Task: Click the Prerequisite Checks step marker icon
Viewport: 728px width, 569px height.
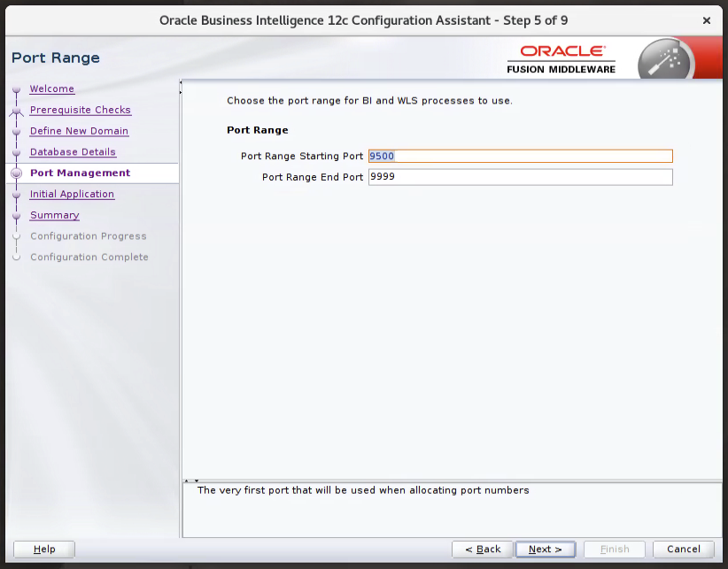Action: (x=17, y=111)
